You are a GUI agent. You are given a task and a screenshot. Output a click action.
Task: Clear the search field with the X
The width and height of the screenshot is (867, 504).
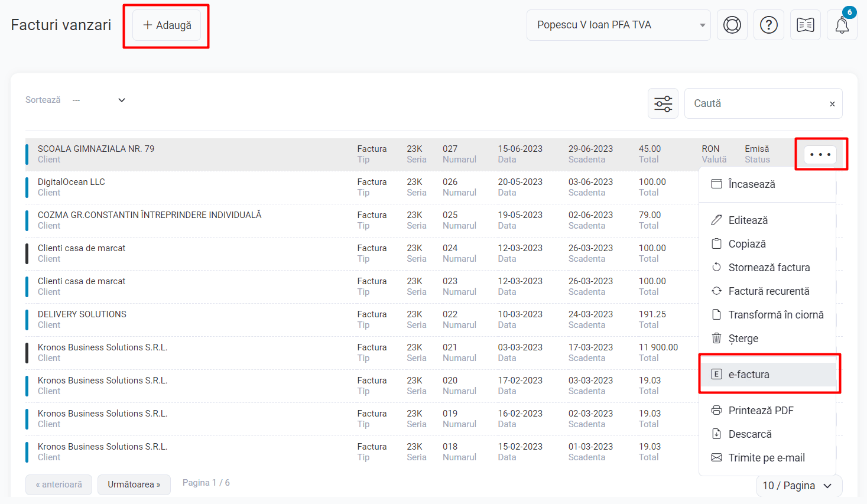832,104
